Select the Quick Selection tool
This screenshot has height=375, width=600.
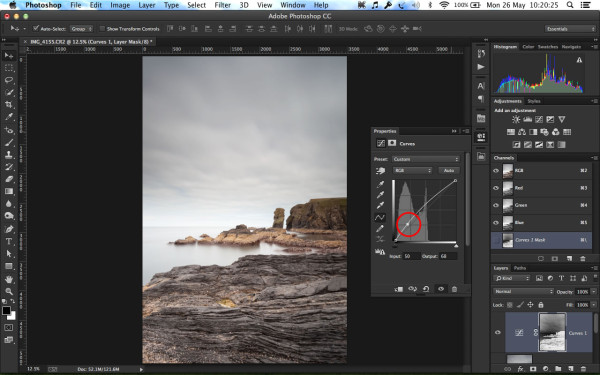pos(8,92)
